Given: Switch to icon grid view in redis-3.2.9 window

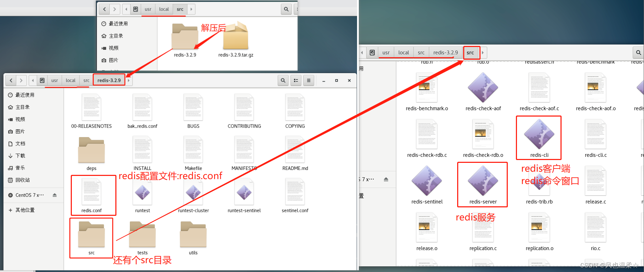Looking at the screenshot, I should pyautogui.click(x=296, y=81).
